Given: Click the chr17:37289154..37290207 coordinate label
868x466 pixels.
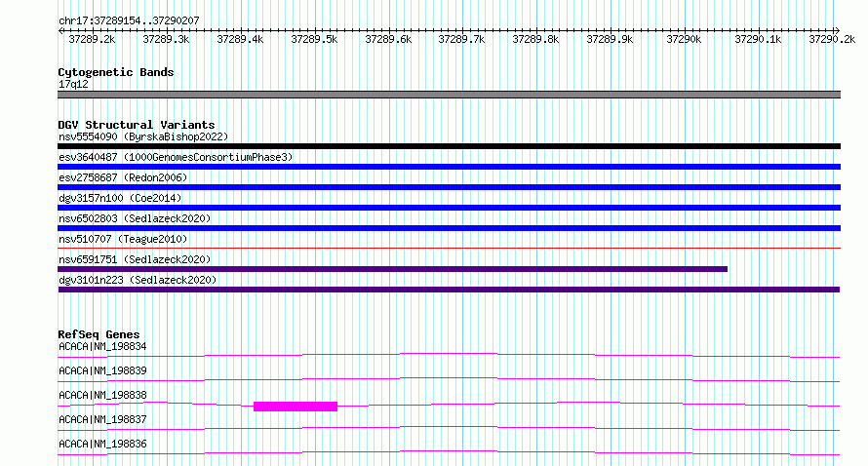Looking at the screenshot, I should (x=129, y=20).
